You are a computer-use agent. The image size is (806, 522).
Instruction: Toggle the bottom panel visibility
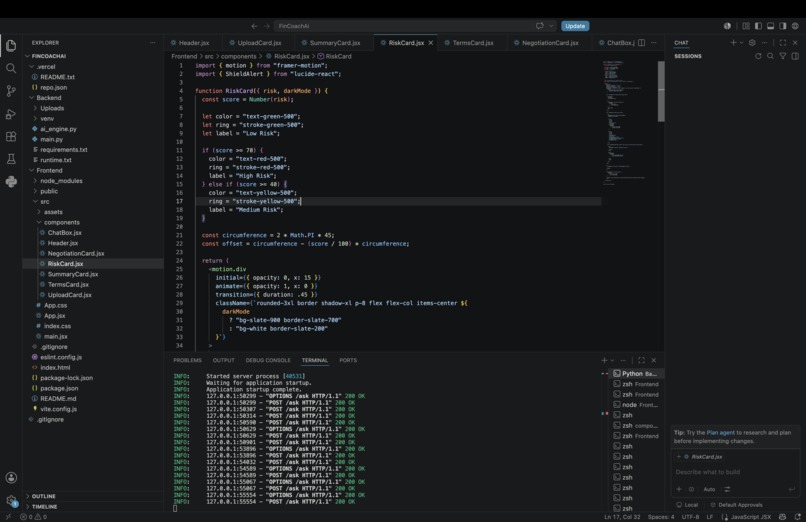[x=771, y=26]
